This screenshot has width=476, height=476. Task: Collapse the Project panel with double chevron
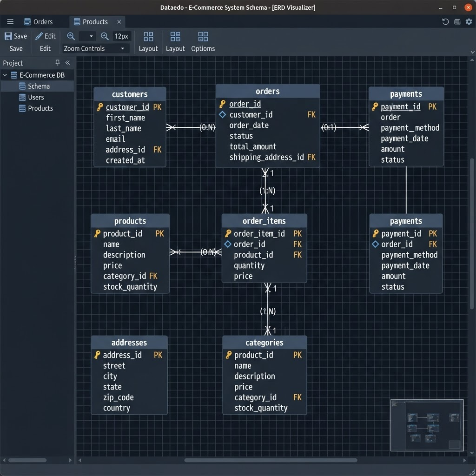(68, 63)
